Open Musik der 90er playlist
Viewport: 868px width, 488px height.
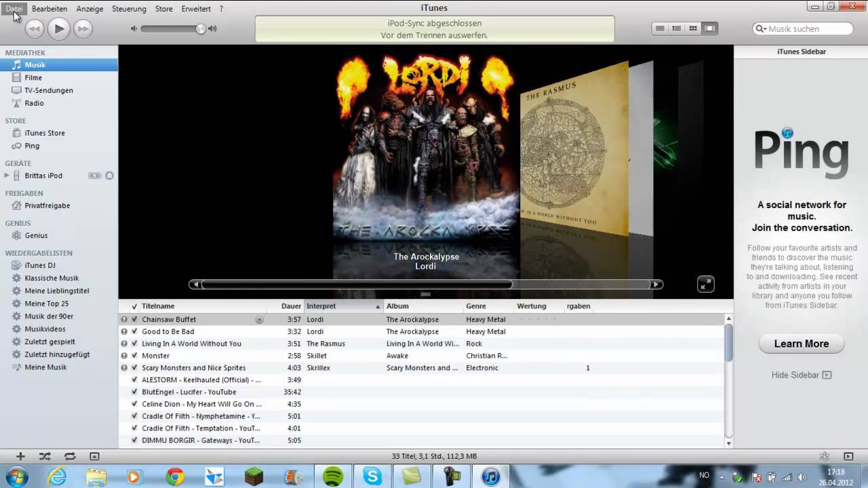[49, 317]
